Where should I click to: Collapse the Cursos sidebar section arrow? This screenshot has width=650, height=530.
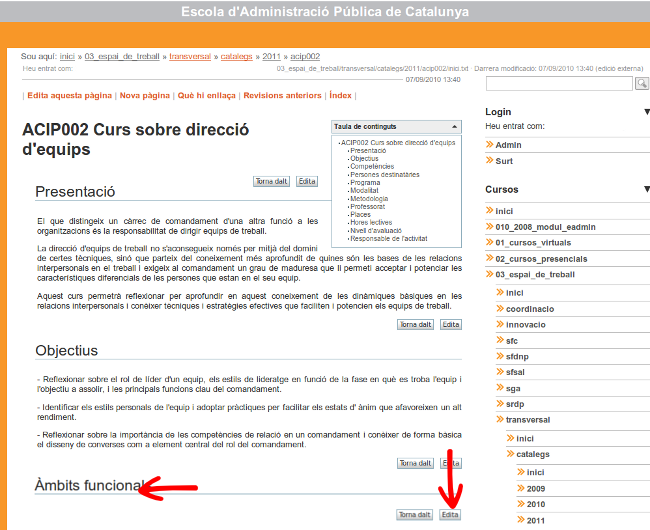pyautogui.click(x=647, y=189)
